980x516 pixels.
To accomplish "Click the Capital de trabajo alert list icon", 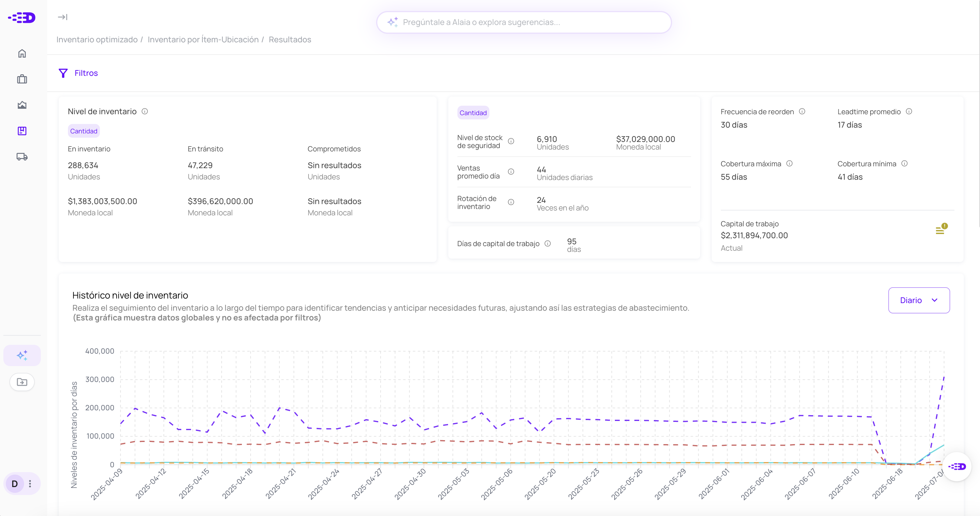I will (x=941, y=229).
